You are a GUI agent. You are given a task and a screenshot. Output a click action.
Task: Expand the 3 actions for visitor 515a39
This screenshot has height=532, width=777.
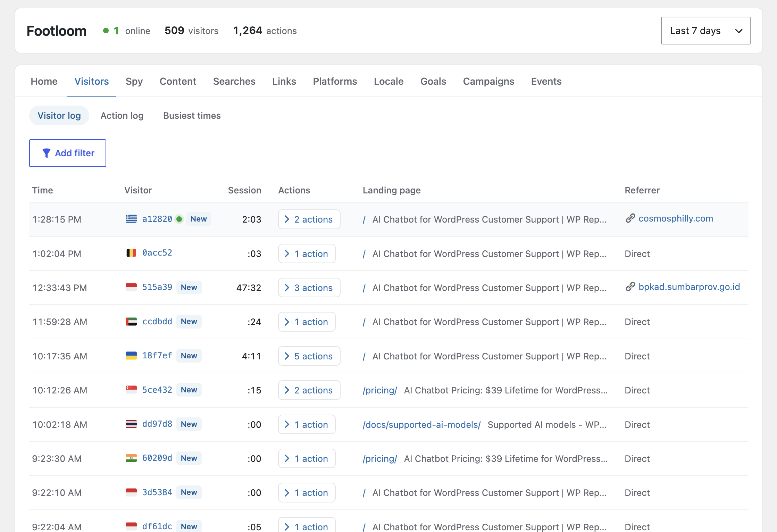tap(309, 288)
